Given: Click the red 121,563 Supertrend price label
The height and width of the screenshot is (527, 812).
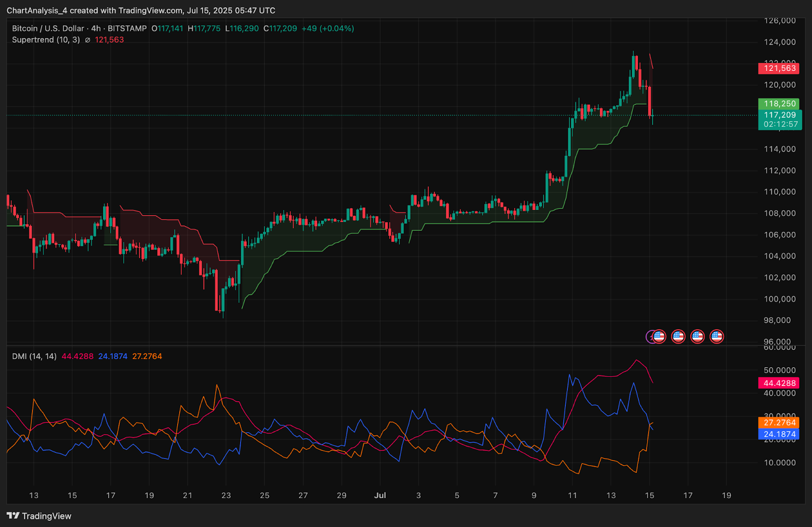Looking at the screenshot, I should (779, 68).
